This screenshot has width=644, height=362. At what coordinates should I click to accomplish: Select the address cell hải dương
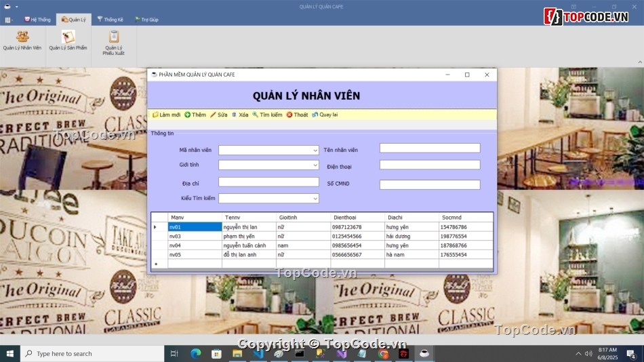[411, 237]
